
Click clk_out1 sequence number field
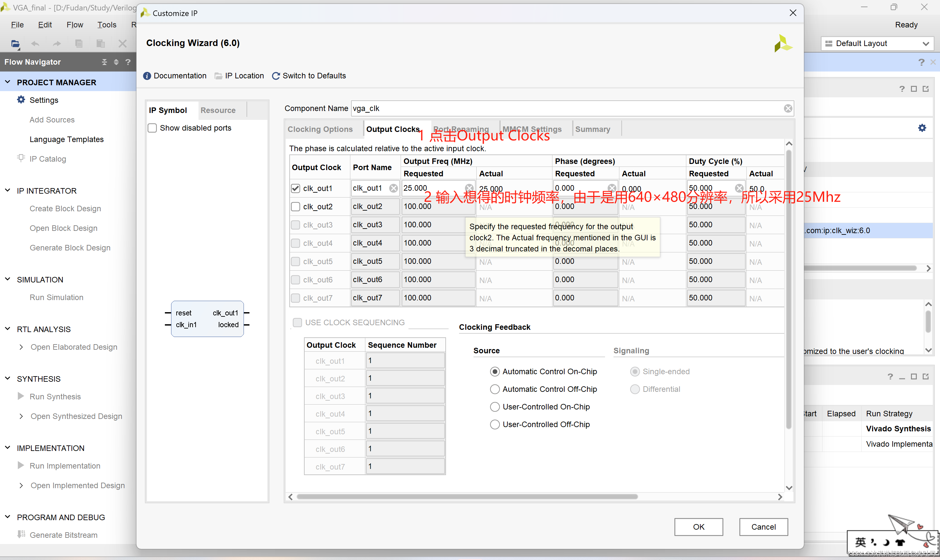point(405,360)
